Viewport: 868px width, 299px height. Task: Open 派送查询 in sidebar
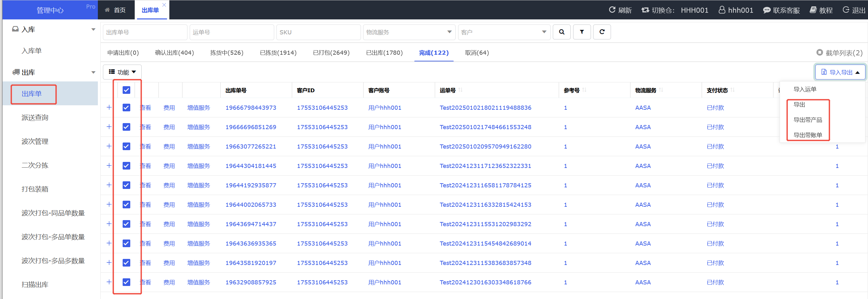pos(35,117)
